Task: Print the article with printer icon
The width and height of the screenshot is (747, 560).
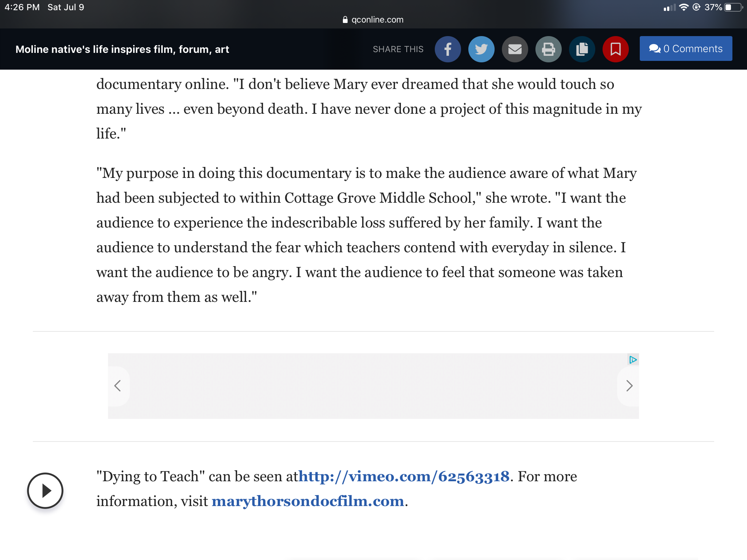Action: 548,49
